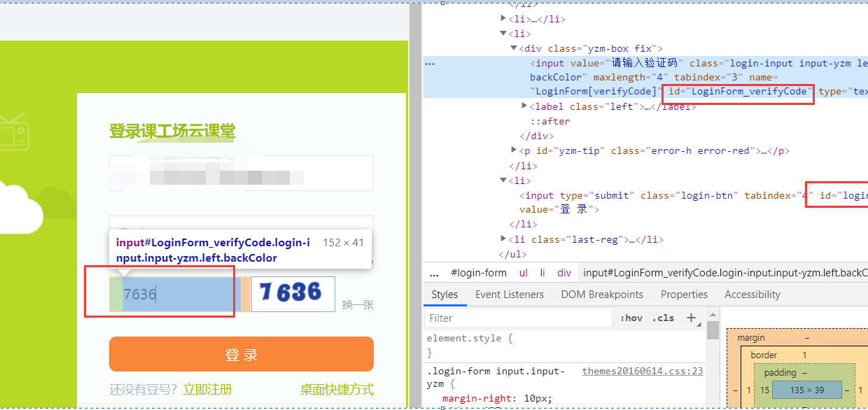Click the 登录课工场云课堂 heading
This screenshot has width=868, height=410.
click(x=172, y=131)
